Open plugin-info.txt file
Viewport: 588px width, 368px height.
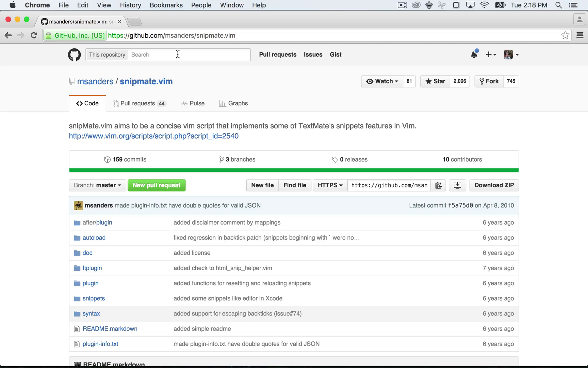click(x=100, y=344)
